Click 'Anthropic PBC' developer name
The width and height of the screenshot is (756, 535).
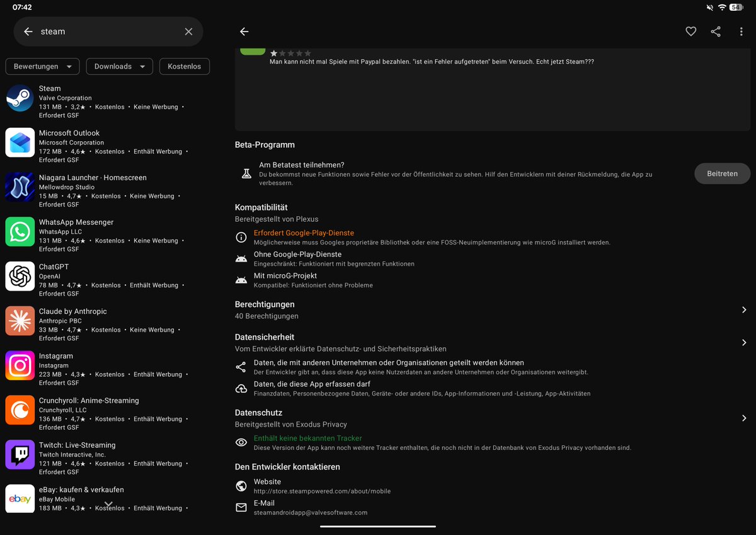(x=60, y=321)
